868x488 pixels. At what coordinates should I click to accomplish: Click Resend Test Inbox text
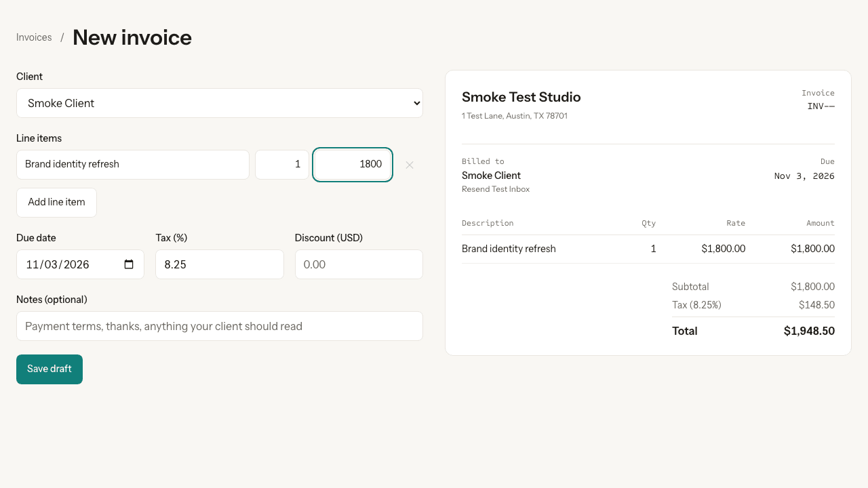click(496, 189)
